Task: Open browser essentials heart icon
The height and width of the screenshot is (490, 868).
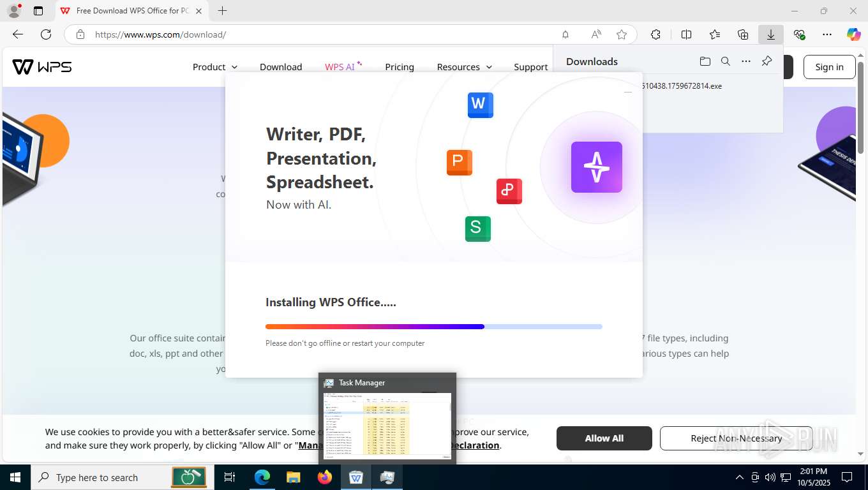Action: point(799,34)
